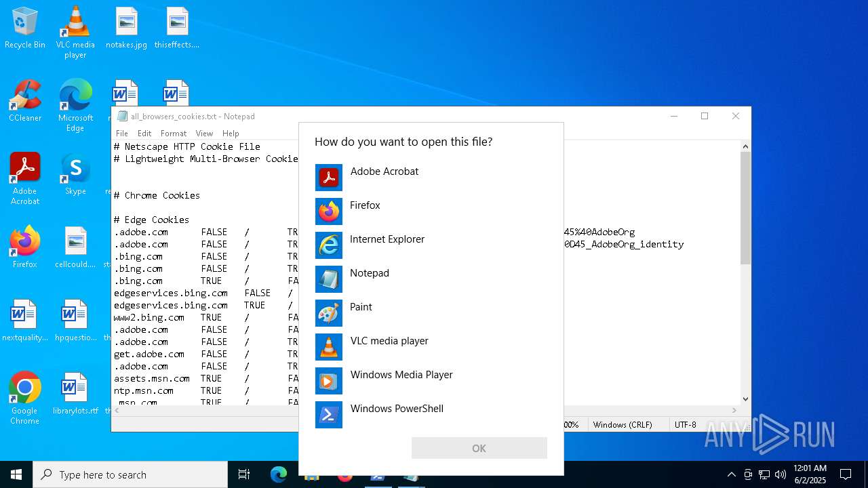The image size is (868, 488).
Task: Open the taskbar clock and date
Action: 810,474
